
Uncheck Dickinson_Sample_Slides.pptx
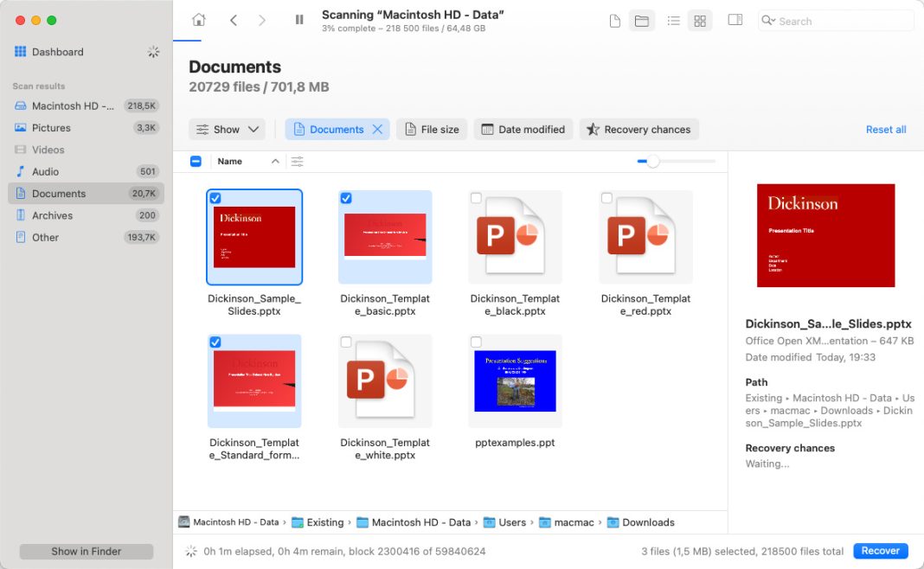215,198
